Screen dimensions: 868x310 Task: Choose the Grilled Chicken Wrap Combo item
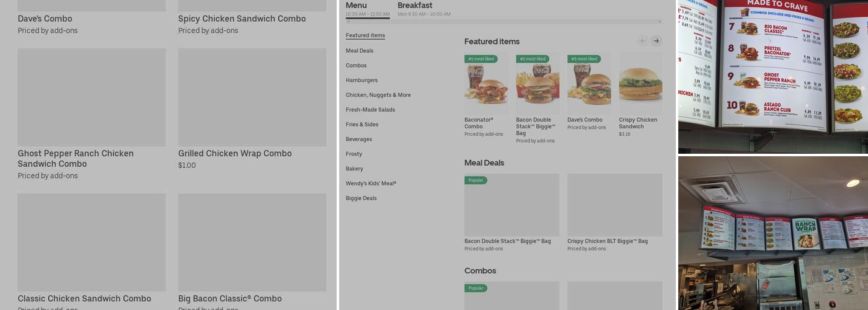click(252, 97)
